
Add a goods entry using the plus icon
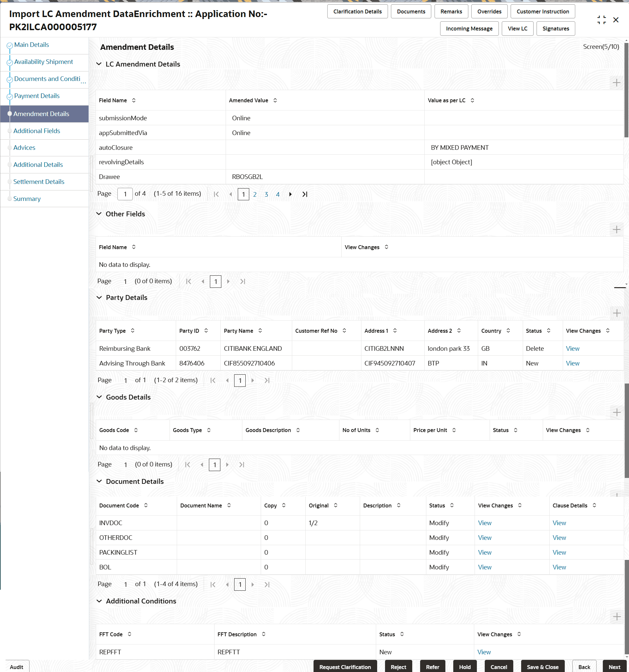617,412
